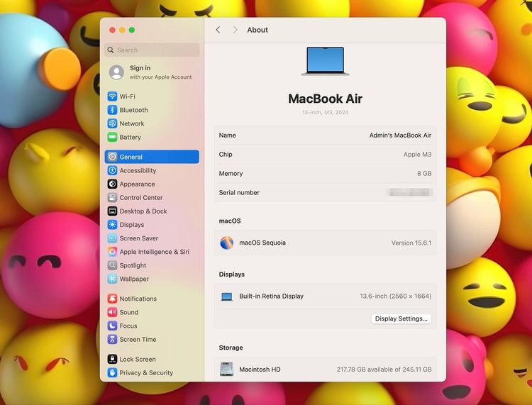Screen dimensions: 532x405
Task: Click the MacBook Air heading
Action: pyautogui.click(x=325, y=99)
